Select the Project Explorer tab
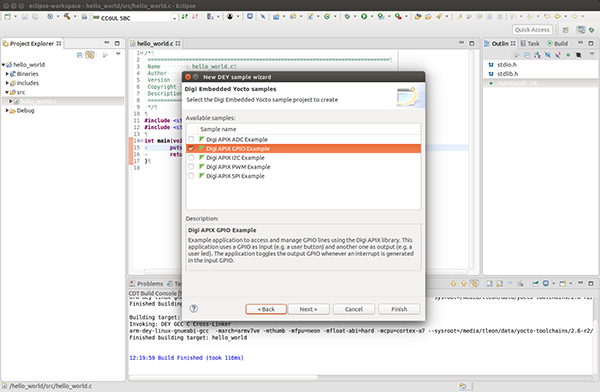 coord(32,44)
